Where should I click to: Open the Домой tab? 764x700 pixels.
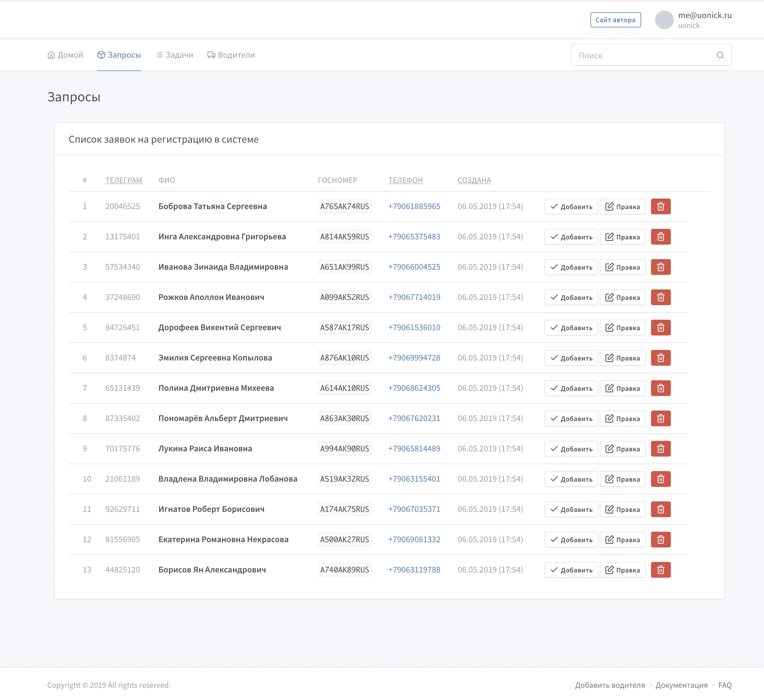tap(65, 55)
